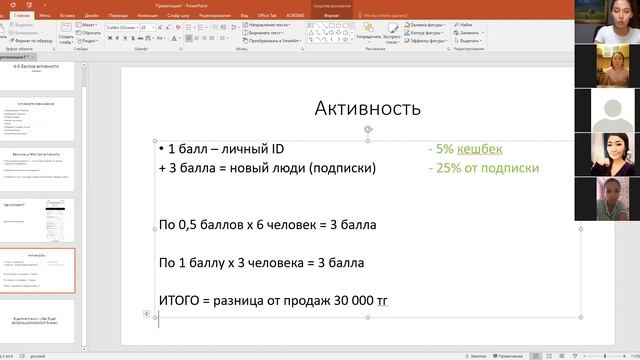Select the star shape in shapes gallery
This screenshot has width=640, height=360.
pyautogui.click(x=346, y=40)
